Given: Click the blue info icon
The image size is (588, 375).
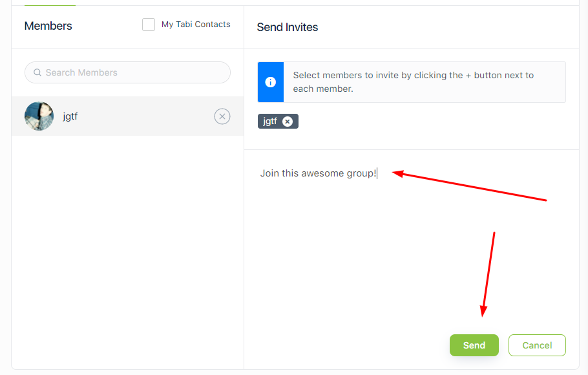Looking at the screenshot, I should pyautogui.click(x=270, y=82).
